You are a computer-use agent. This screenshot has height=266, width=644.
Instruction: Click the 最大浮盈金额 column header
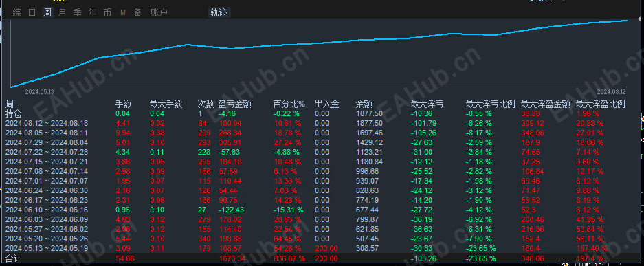(546, 104)
